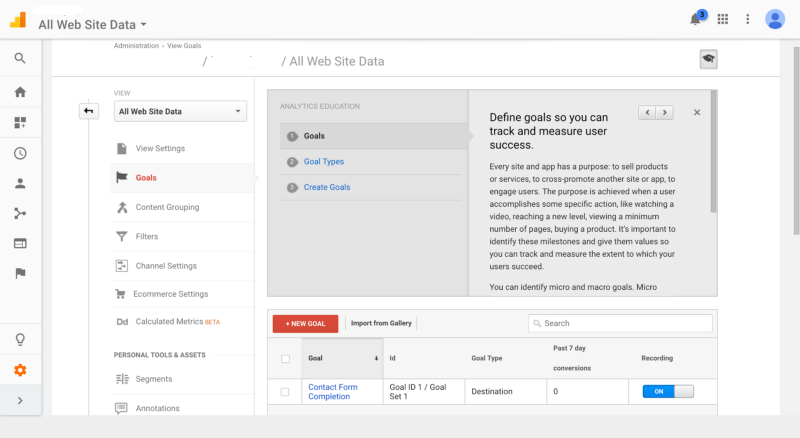Open the Admin gear icon
Image resolution: width=800 pixels, height=438 pixels.
pyautogui.click(x=20, y=370)
